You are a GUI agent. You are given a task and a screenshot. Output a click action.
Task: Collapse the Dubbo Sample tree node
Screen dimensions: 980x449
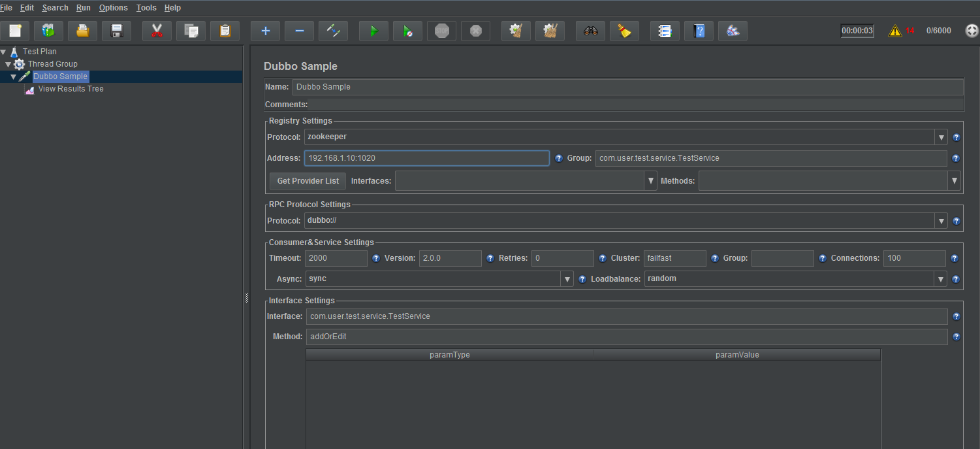click(x=13, y=76)
